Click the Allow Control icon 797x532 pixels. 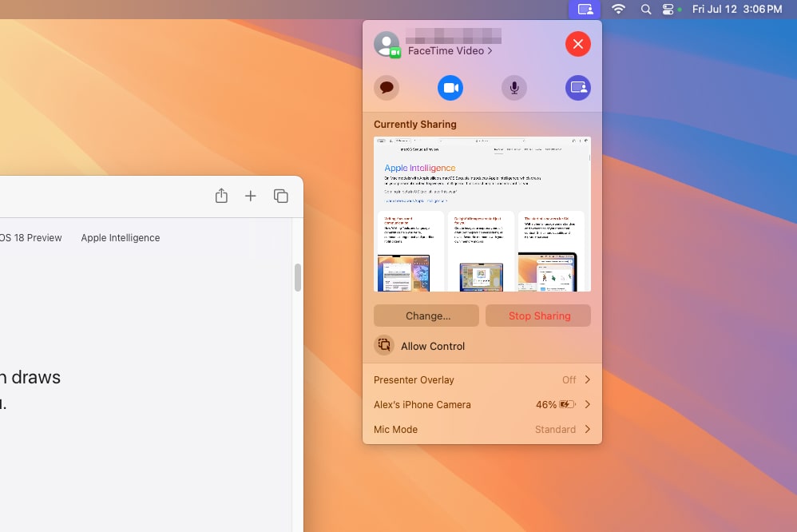[384, 345]
